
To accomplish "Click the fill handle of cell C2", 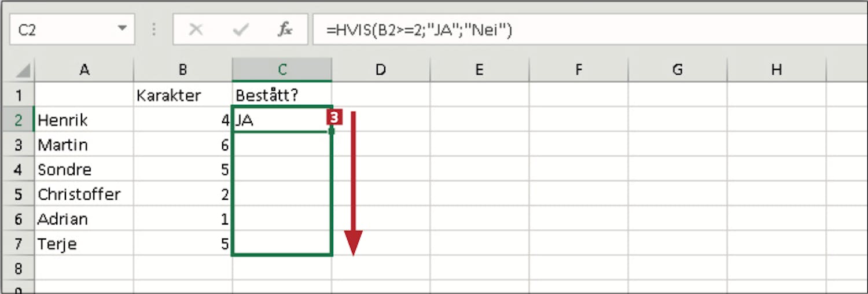I will point(332,131).
